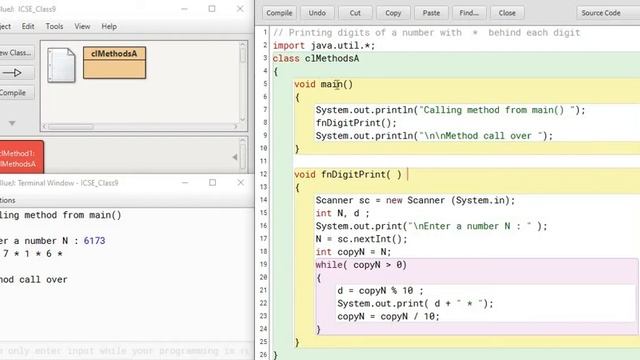The height and width of the screenshot is (360, 640).
Task: Maximize the Terminal Window
Action: [x=212, y=182]
